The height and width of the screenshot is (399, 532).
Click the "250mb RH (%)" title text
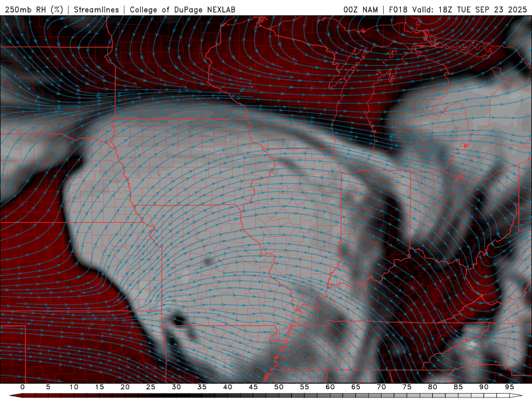[34, 9]
